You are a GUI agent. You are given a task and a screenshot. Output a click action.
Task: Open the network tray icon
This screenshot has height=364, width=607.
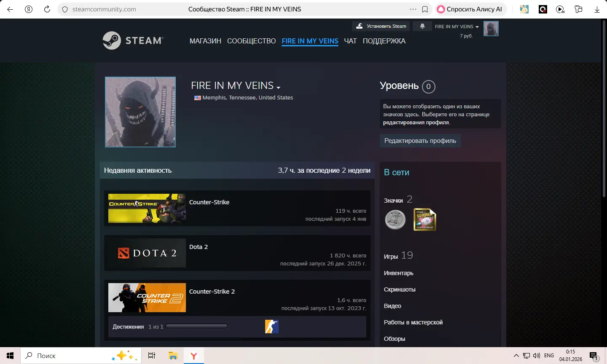[x=526, y=356]
